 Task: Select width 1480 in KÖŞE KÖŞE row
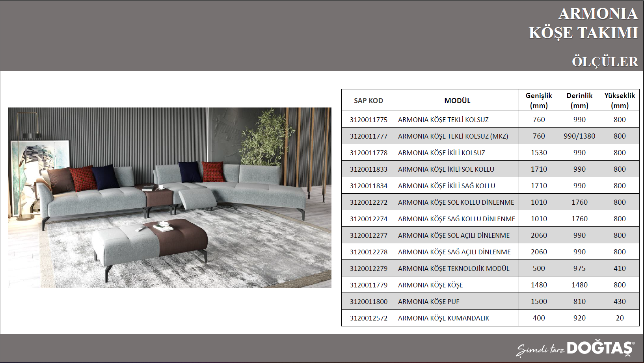539,285
